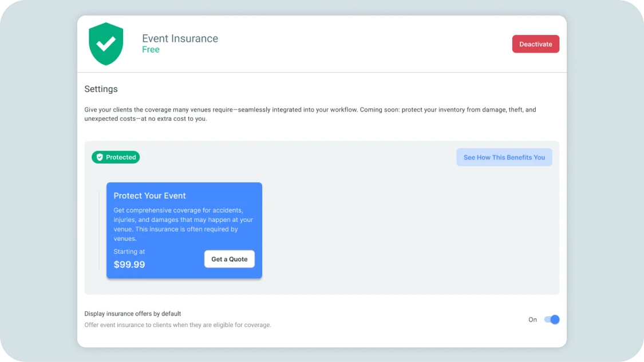
Task: Select the 'Free' plan label under Event Insurance
Action: tap(151, 50)
